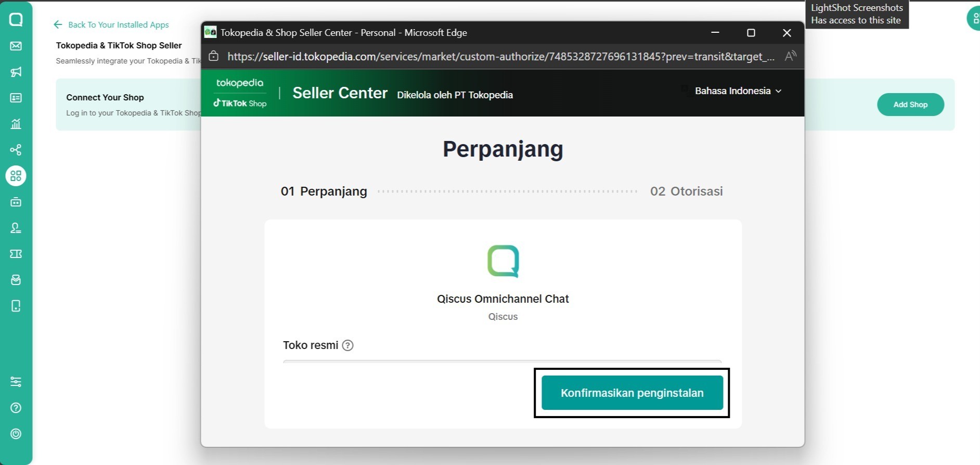Select the highlighted Apps grid icon

16,176
